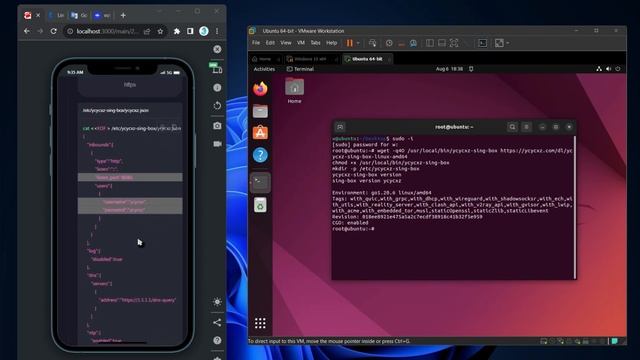Take a VM snapshot with the clock icon
The image size is (640, 360).
389,43
